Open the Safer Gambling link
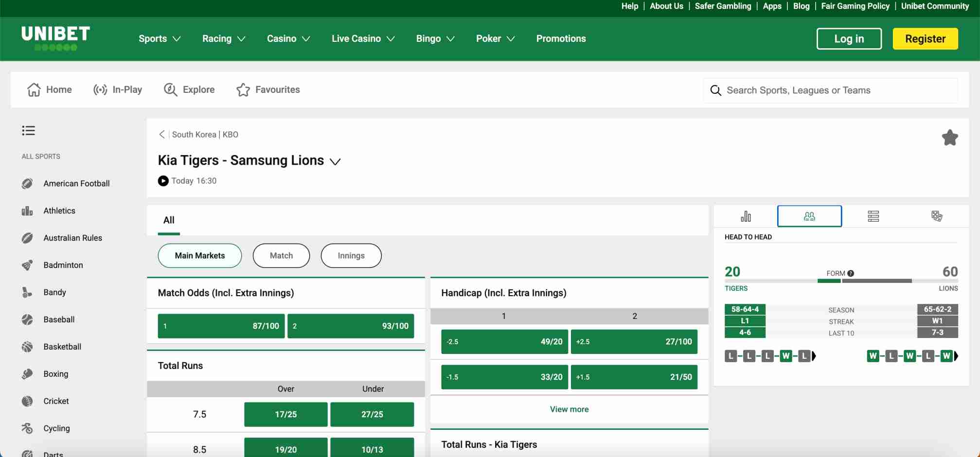Image resolution: width=980 pixels, height=457 pixels. pyautogui.click(x=723, y=6)
